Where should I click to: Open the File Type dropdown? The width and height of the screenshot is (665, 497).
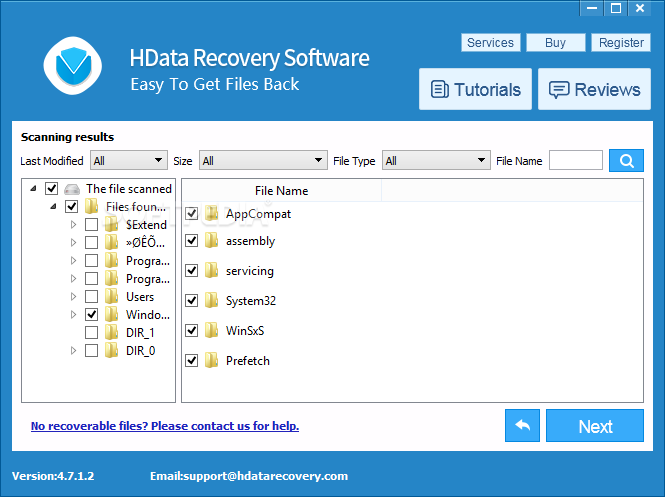point(436,160)
